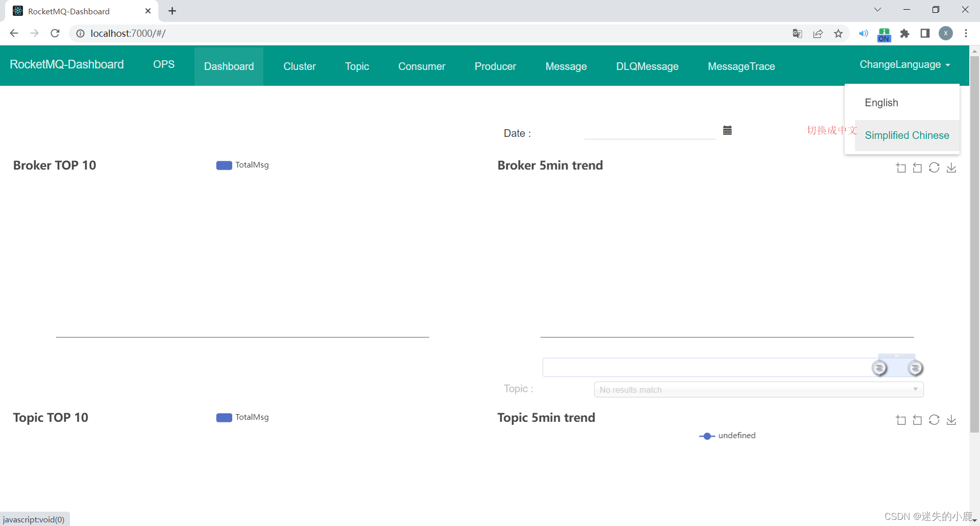Viewport: 980px width, 526px height.
Task: Open the Consumer tab
Action: 422,66
